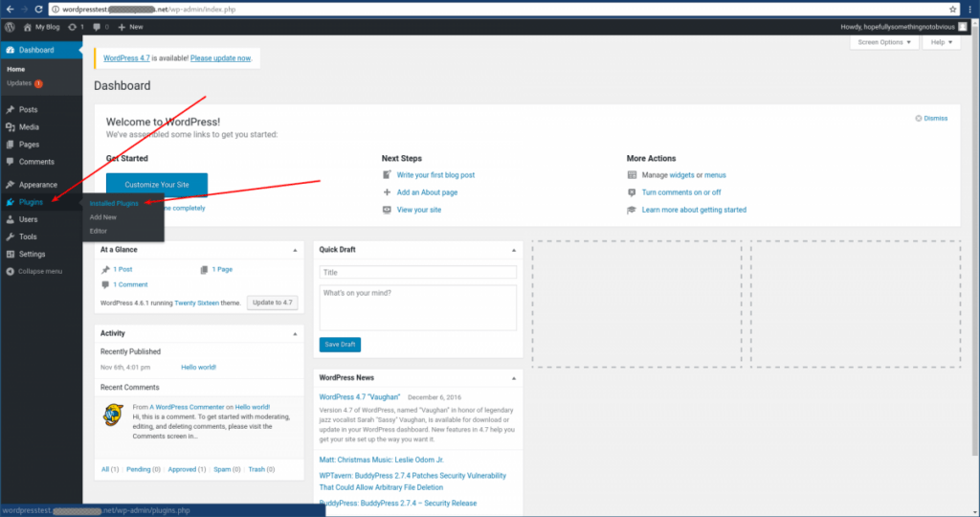Click the site info icon in address bar
The width and height of the screenshot is (980, 517).
click(x=55, y=10)
